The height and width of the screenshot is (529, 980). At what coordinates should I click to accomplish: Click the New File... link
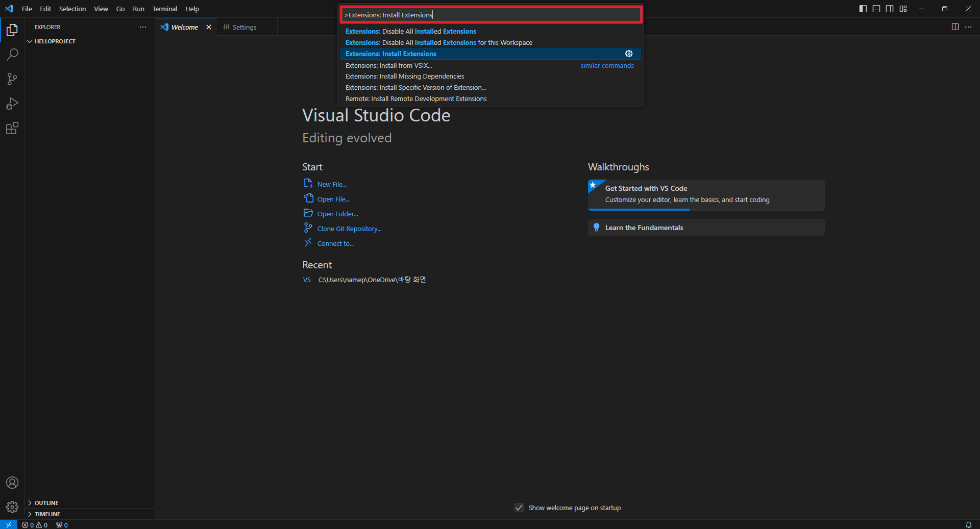(332, 184)
